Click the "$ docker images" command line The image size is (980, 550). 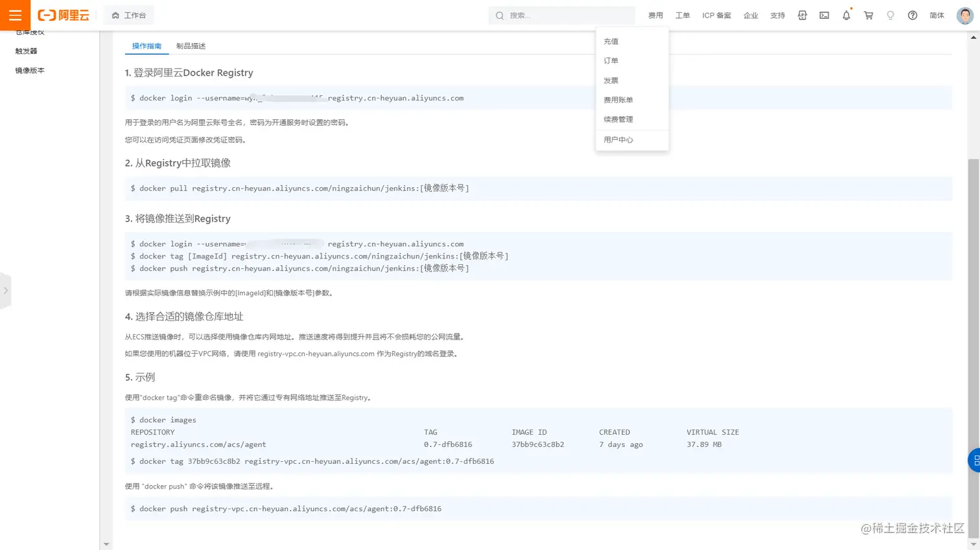(x=163, y=420)
